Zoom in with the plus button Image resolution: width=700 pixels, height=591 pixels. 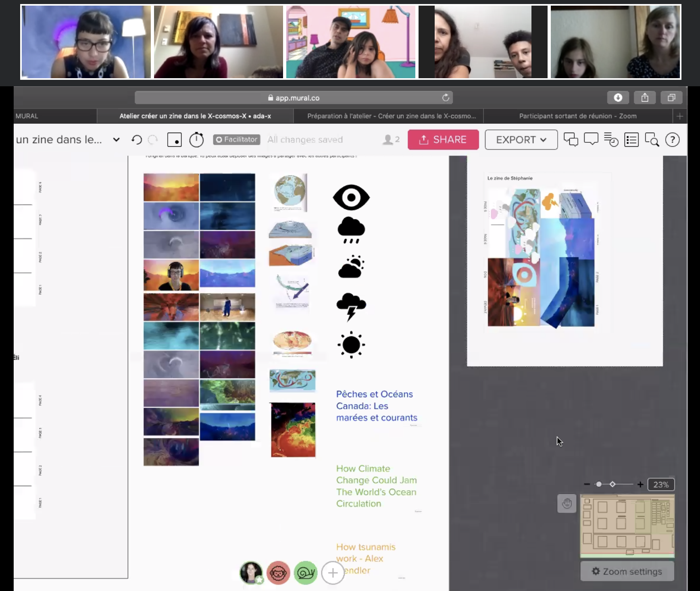640,484
